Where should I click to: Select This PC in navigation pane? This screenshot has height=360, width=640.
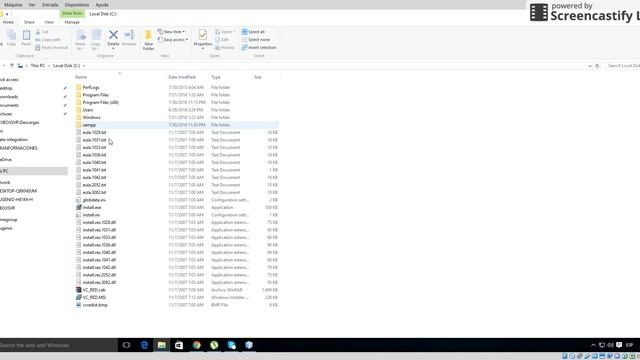click(34, 171)
